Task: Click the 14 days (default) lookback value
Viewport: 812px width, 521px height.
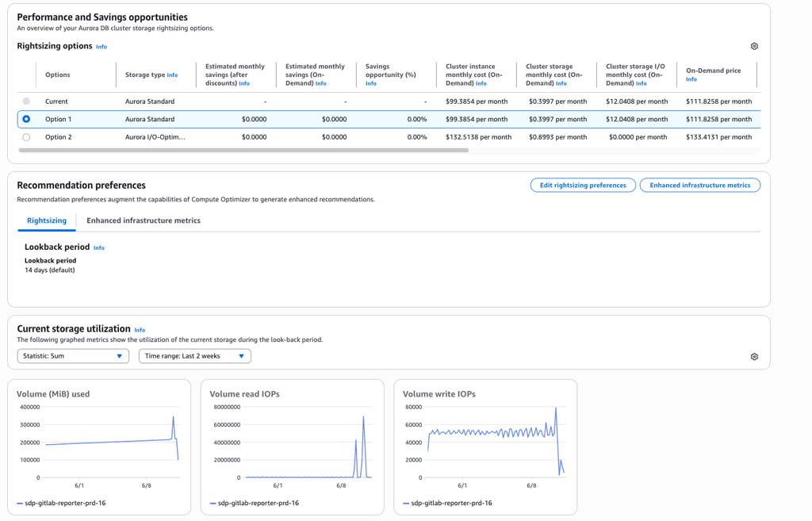Action: [x=50, y=270]
